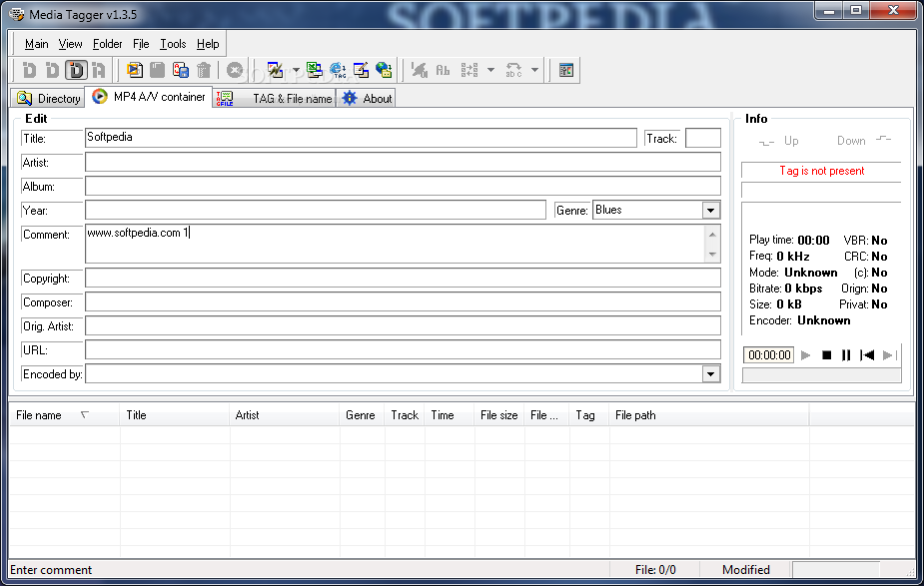Click the playback position bar under player
This screenshot has width=924, height=586.
(x=821, y=375)
